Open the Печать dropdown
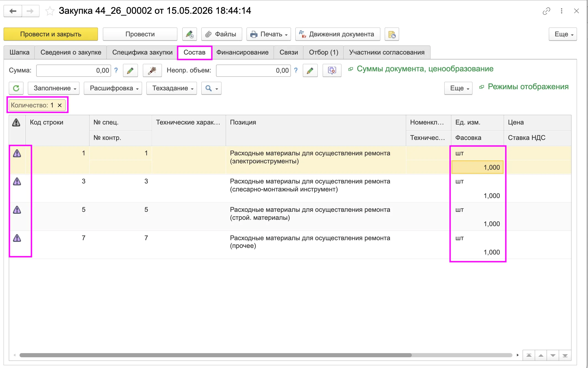588x368 pixels. point(269,34)
